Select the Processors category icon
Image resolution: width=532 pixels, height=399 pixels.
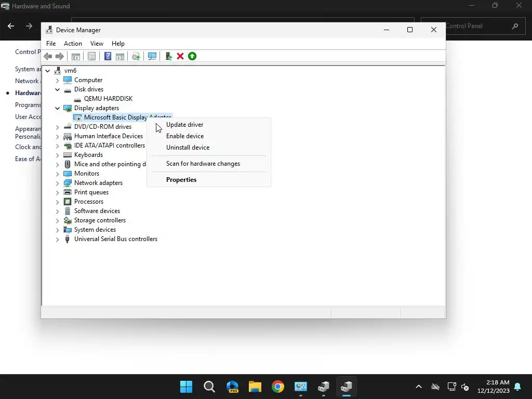68,202
